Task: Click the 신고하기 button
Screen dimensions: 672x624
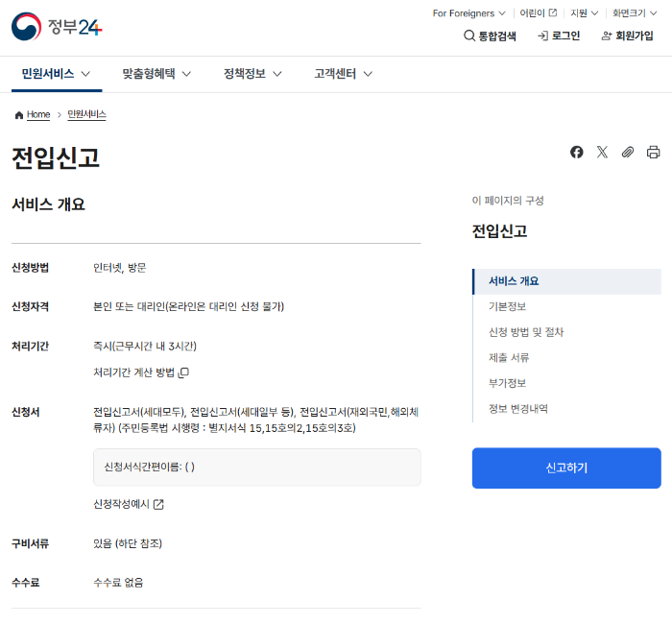Action: pyautogui.click(x=566, y=468)
